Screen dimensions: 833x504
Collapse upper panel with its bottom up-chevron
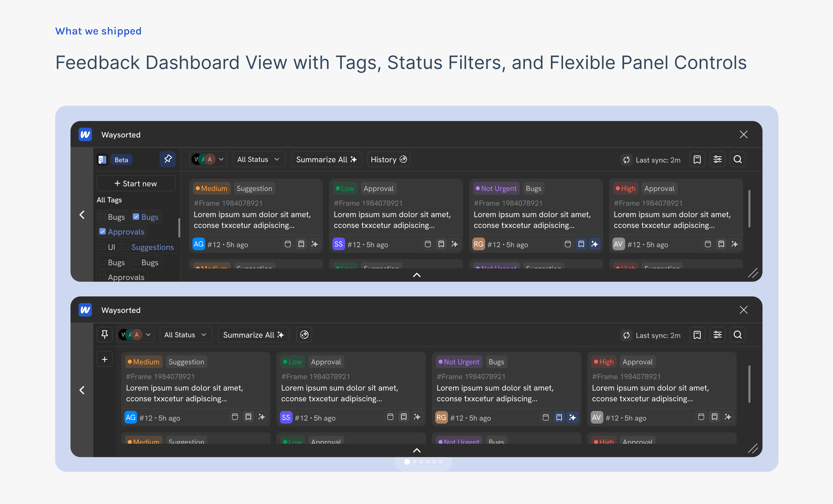pyautogui.click(x=417, y=275)
